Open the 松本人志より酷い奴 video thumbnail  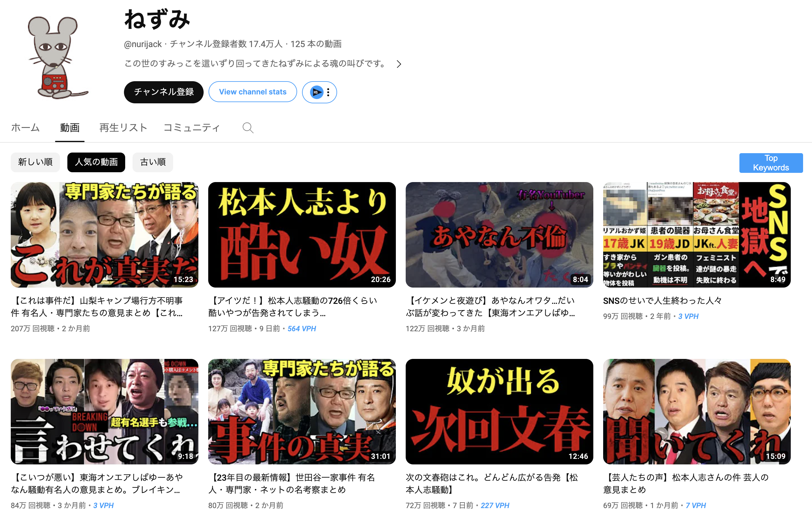tap(302, 235)
